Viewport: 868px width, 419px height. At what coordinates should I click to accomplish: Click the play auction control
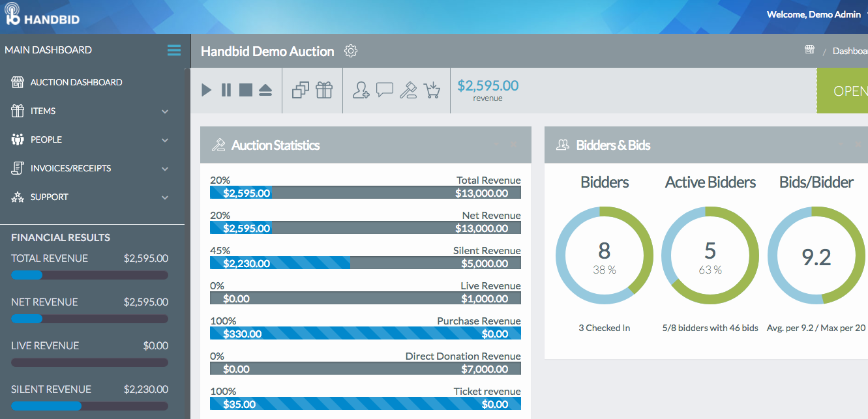pyautogui.click(x=207, y=90)
